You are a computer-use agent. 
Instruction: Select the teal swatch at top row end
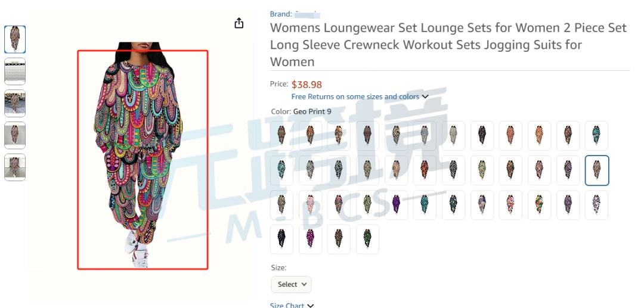tap(596, 136)
